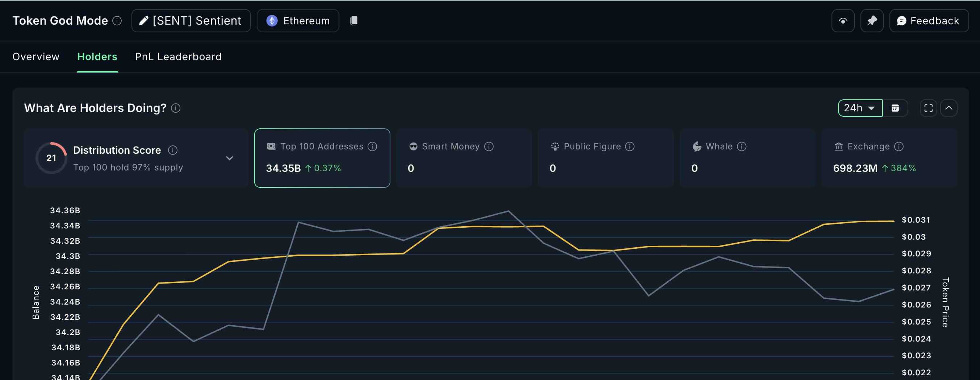Open the calendar date picker for the chart
Viewport: 980px width, 380px height.
[896, 108]
